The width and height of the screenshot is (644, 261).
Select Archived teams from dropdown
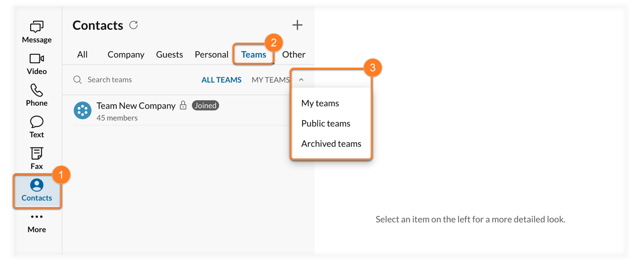pyautogui.click(x=331, y=143)
